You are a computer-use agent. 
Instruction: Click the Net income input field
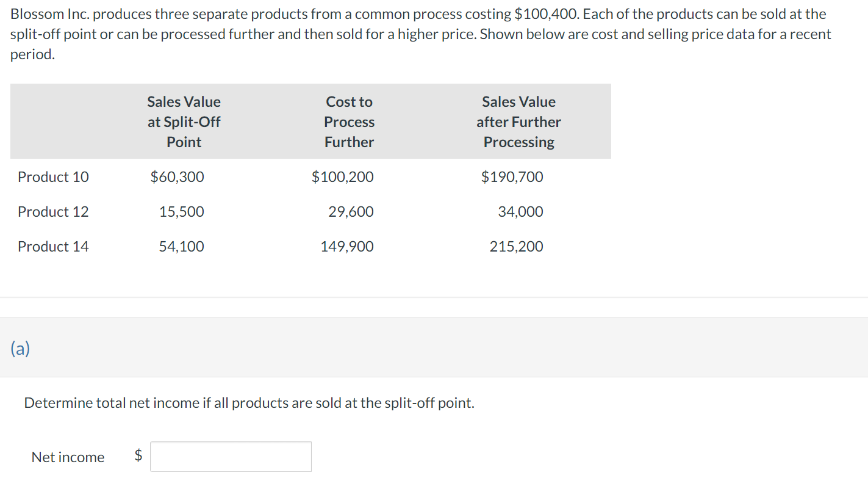tap(231, 457)
